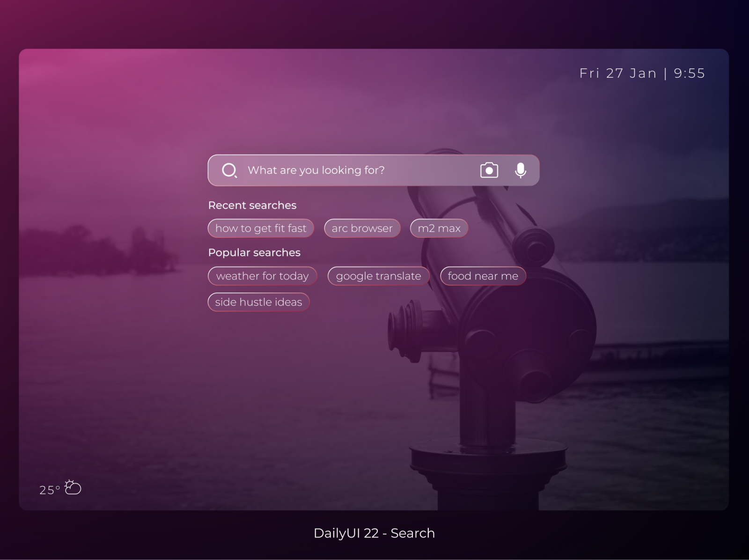Click the 'Recent searches' section heading
The image size is (749, 560).
(x=252, y=205)
